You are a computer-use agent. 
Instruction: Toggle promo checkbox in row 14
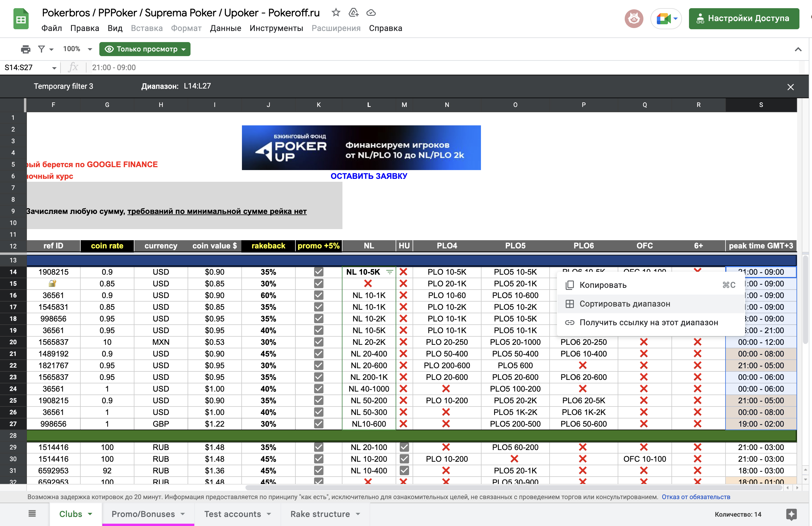[318, 272]
